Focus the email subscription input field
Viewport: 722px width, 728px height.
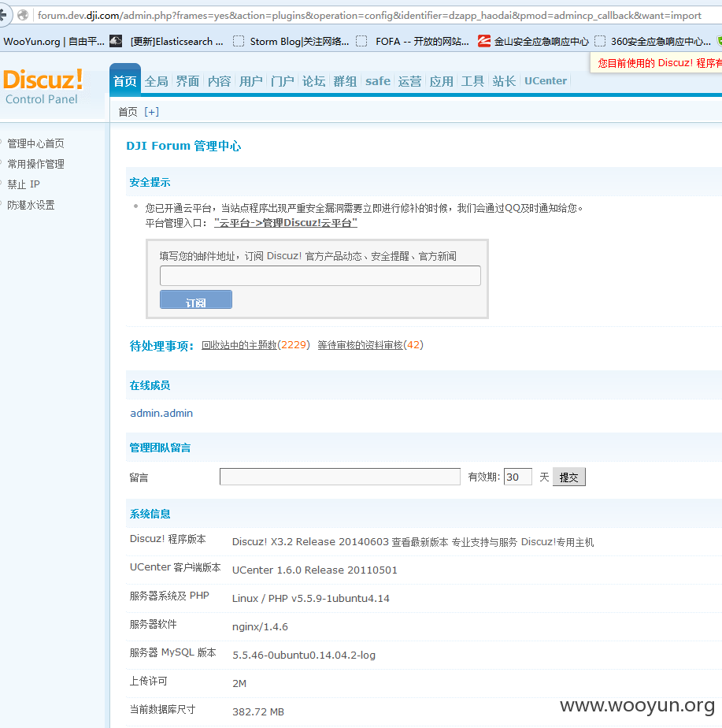coord(320,276)
